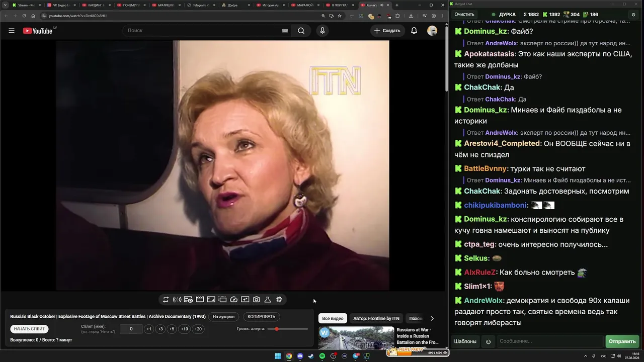This screenshot has width=644, height=362.
Task: Click the loop icon in player toolbar
Action: [x=166, y=300]
